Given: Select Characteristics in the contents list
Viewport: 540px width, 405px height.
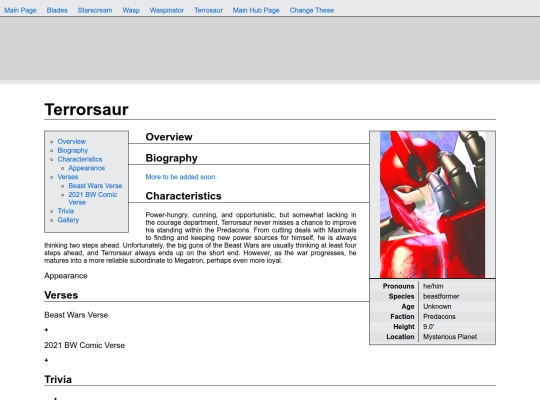Looking at the screenshot, I should [80, 159].
